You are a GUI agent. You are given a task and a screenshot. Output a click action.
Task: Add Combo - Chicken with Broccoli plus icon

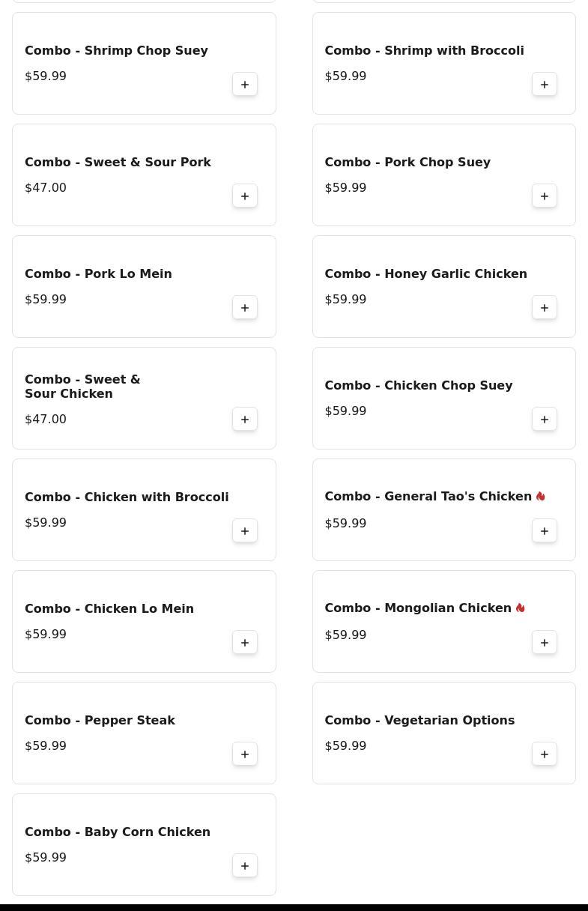(x=245, y=531)
